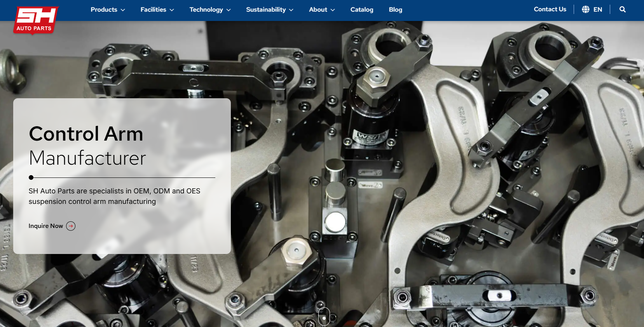
Task: Open the About navigation item
Action: 318,10
